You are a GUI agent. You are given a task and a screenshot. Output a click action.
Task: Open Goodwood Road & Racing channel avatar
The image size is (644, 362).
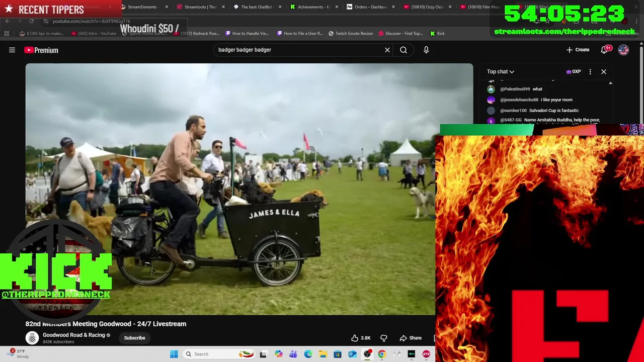pyautogui.click(x=32, y=338)
